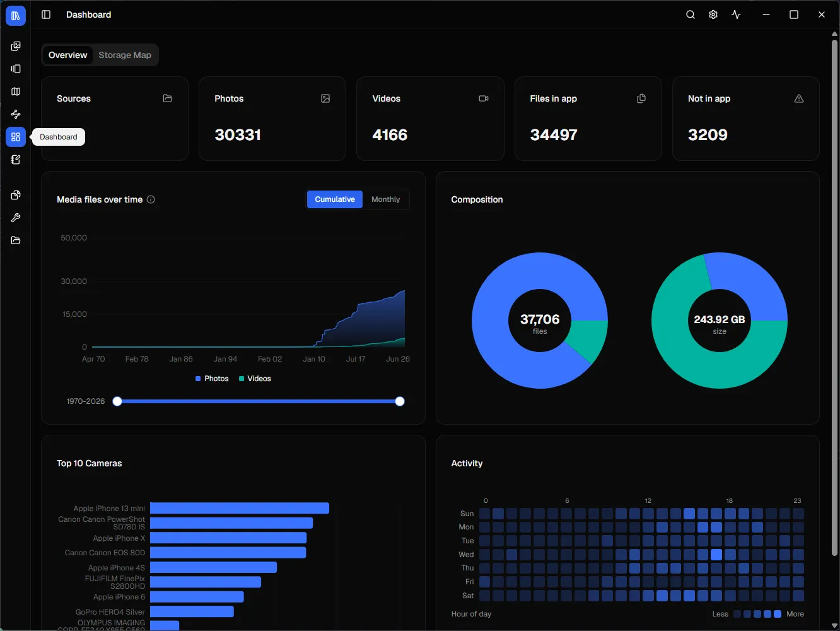Screen dimensions: 840x631
Task: Click the Jun 26 axis label on chart
Action: point(398,359)
